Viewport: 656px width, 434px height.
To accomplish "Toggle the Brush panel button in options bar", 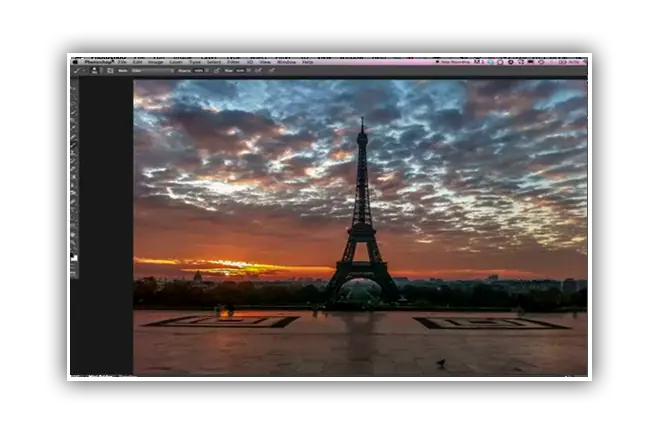I will 109,71.
